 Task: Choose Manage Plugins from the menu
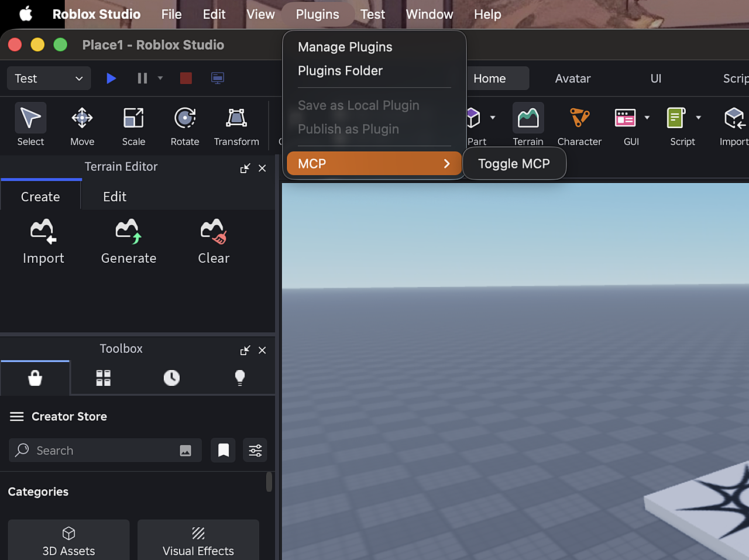tap(345, 47)
